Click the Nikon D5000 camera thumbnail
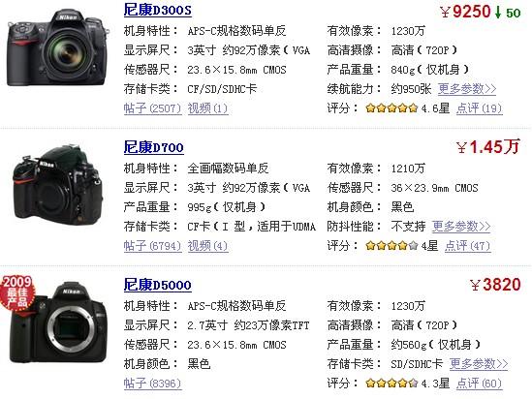This screenshot has height=399, width=532. 59,322
